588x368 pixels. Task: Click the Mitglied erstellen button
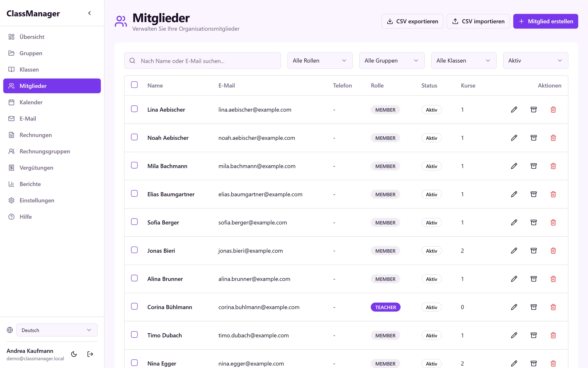coord(546,21)
